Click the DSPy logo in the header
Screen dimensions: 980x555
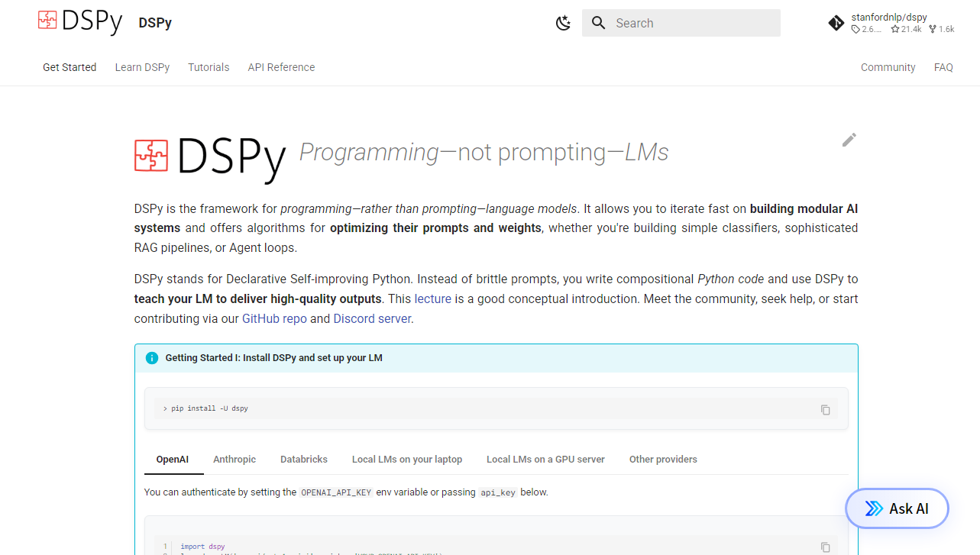[x=80, y=21]
